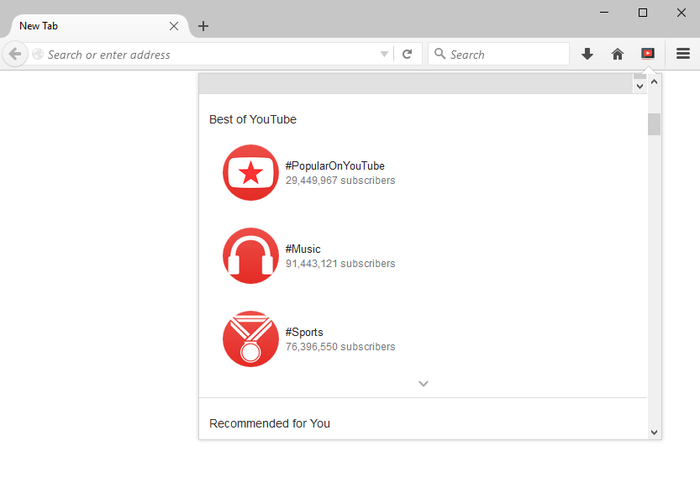Image resolution: width=700 pixels, height=504 pixels.
Task: Click the Best of YouTube heading
Action: tap(253, 119)
